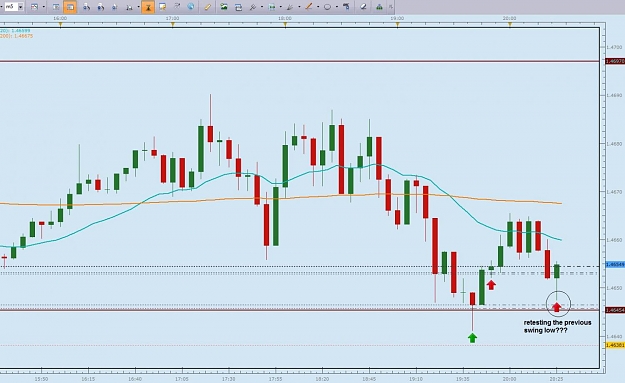
Task: Select the orange trend line drawing tool
Action: point(309,7)
